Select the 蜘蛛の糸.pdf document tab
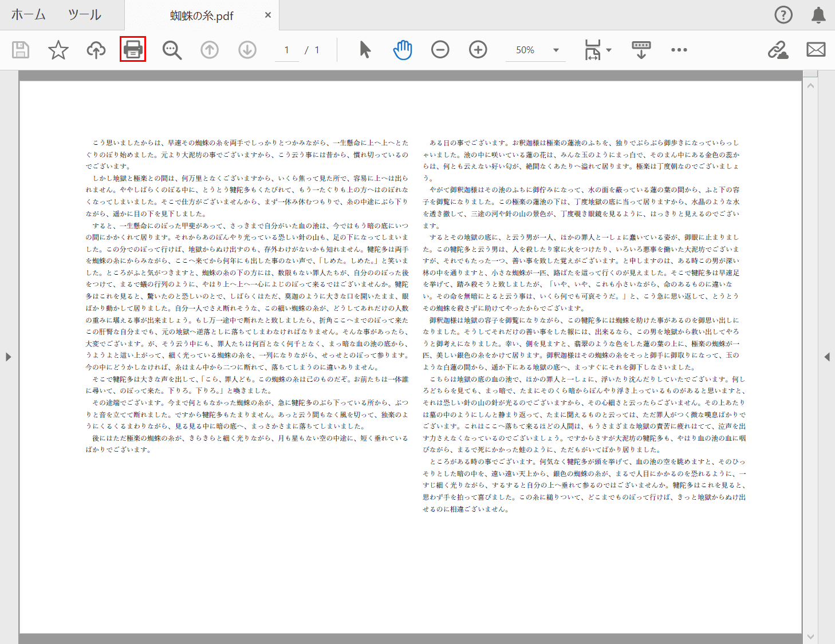Viewport: 835px width, 644px height. click(x=202, y=15)
